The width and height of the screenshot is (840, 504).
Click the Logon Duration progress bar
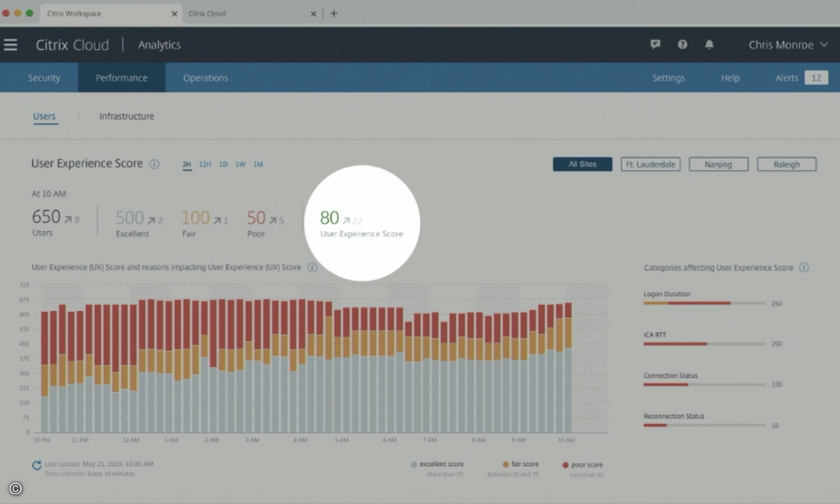pos(703,303)
